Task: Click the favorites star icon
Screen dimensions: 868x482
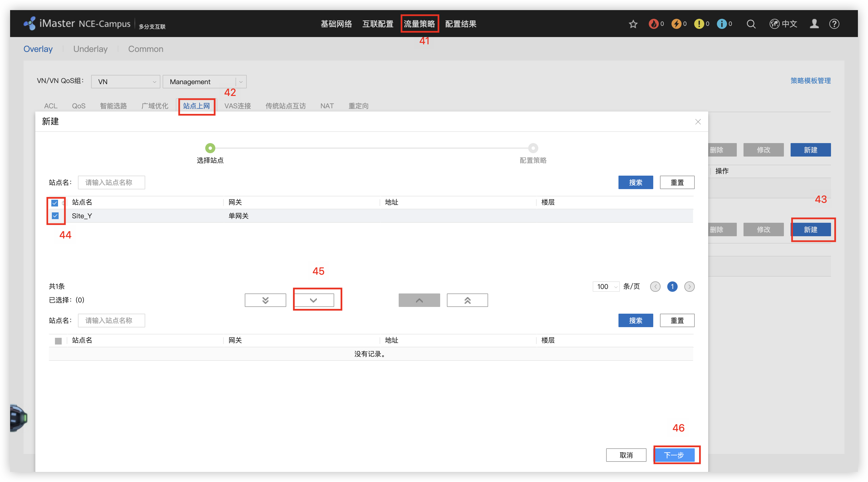Action: point(633,24)
